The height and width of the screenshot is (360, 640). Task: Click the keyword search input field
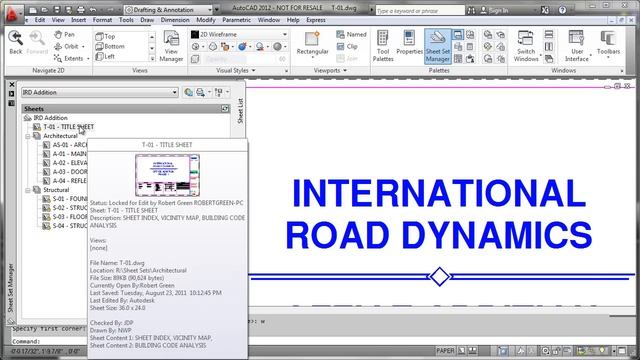pyautogui.click(x=420, y=11)
